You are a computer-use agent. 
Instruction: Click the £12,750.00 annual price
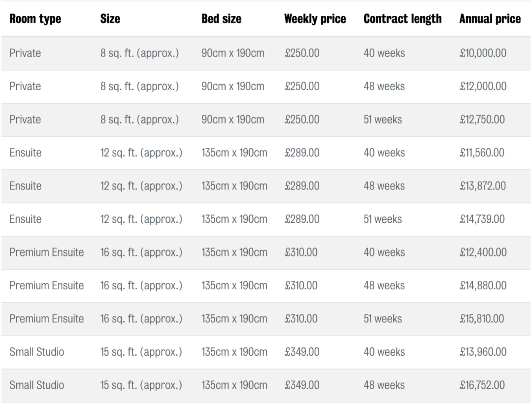coord(482,120)
